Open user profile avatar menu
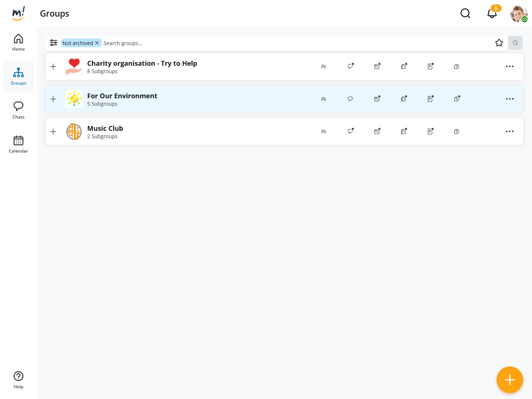Viewport: 532px width, 399px height. (518, 14)
